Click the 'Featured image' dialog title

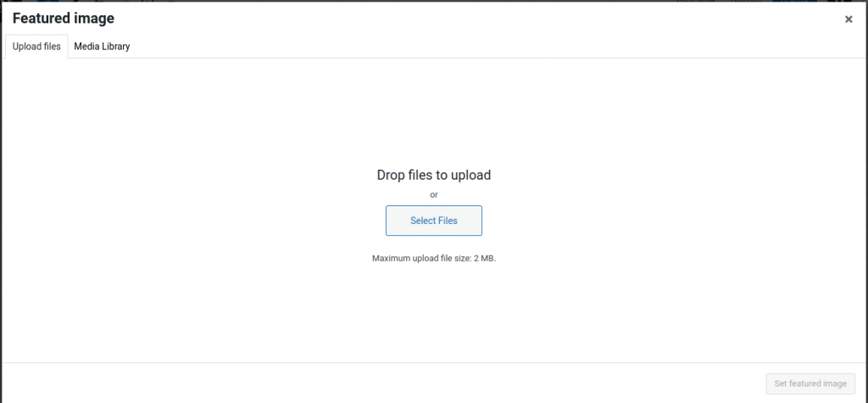click(63, 19)
